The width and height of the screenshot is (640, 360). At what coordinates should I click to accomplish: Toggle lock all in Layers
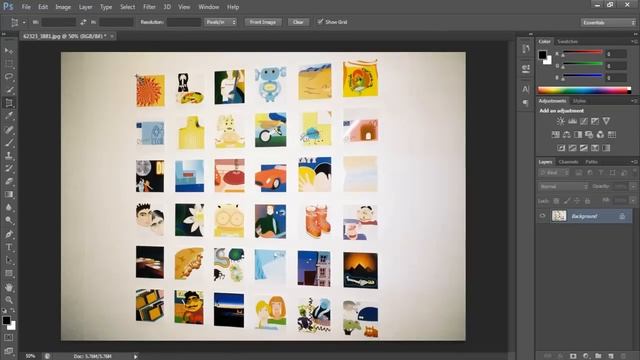[587, 201]
